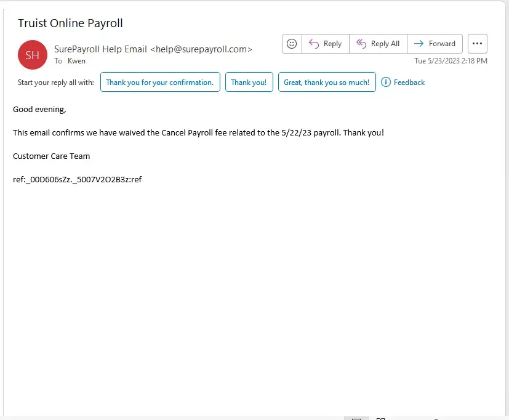Viewport: 509px width, 420px height.
Task: Click the red SH sender avatar
Action: [33, 55]
